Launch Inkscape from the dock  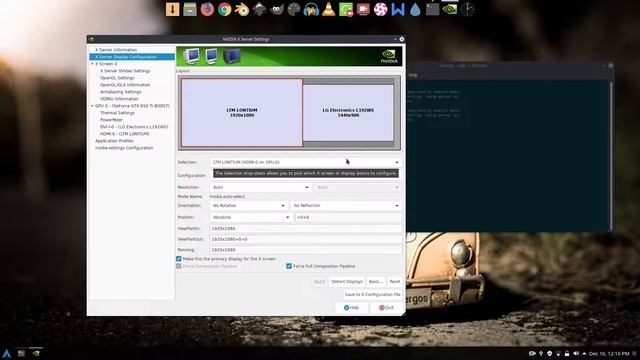(x=259, y=9)
